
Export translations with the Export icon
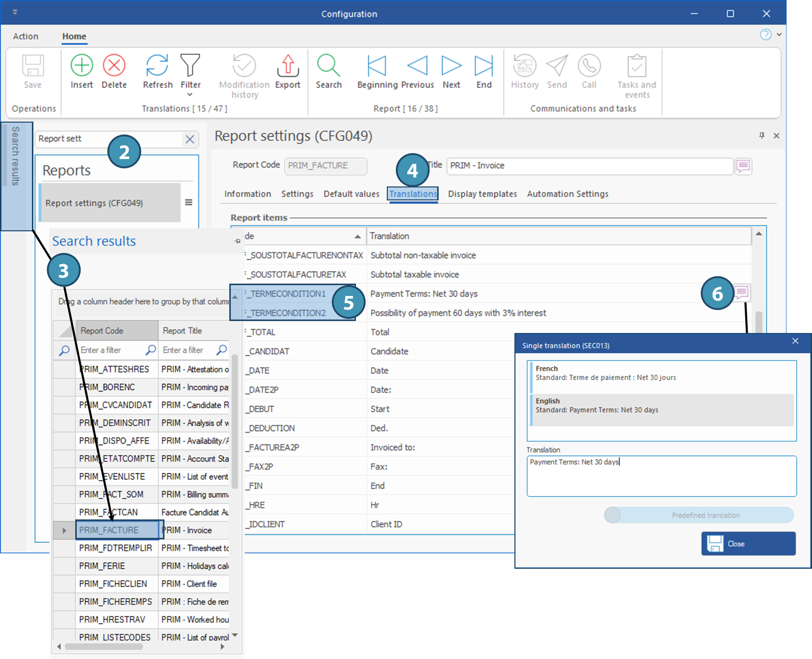point(288,66)
